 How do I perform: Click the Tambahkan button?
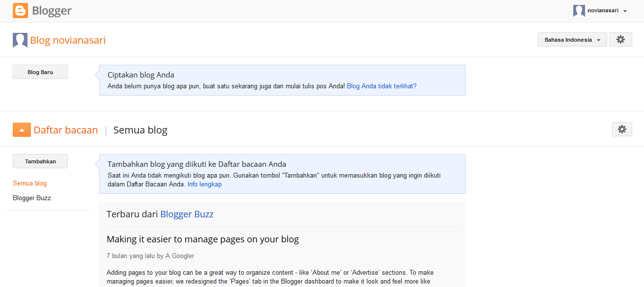click(40, 161)
